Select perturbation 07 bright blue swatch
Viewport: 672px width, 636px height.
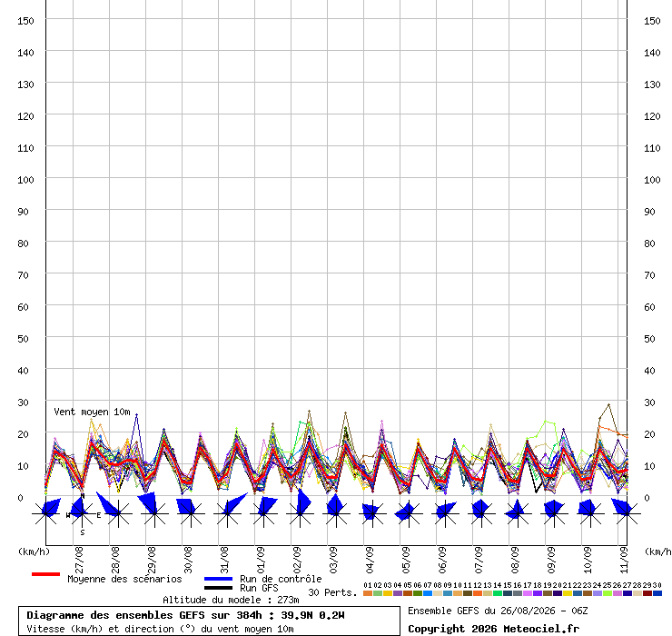click(428, 593)
